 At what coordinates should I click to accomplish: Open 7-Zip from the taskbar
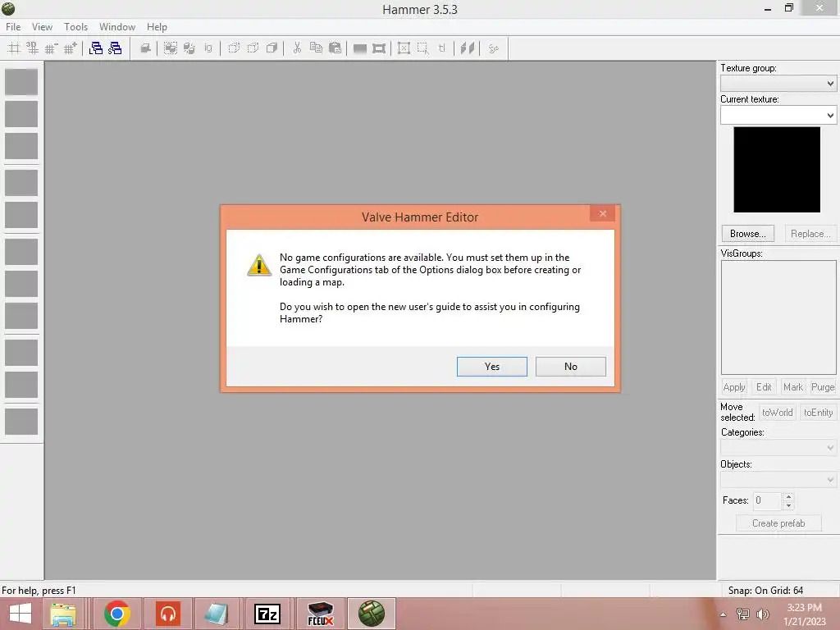267,614
